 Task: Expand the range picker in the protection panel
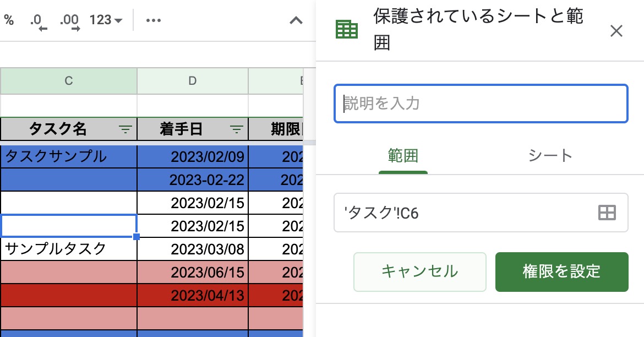606,213
